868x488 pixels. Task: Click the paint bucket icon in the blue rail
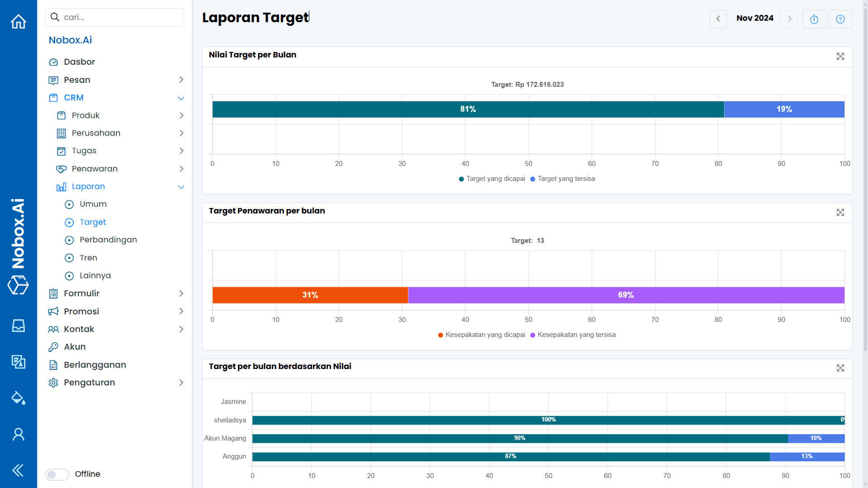18,398
